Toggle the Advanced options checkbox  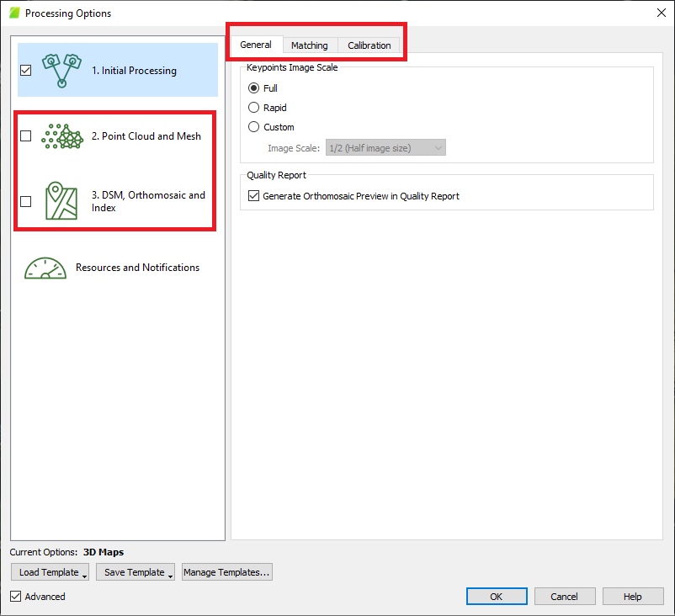(17, 597)
